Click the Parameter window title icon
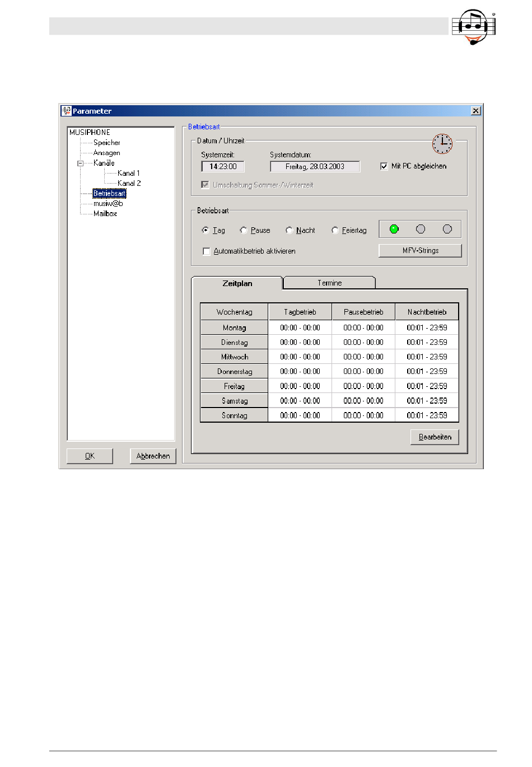 pyautogui.click(x=67, y=111)
